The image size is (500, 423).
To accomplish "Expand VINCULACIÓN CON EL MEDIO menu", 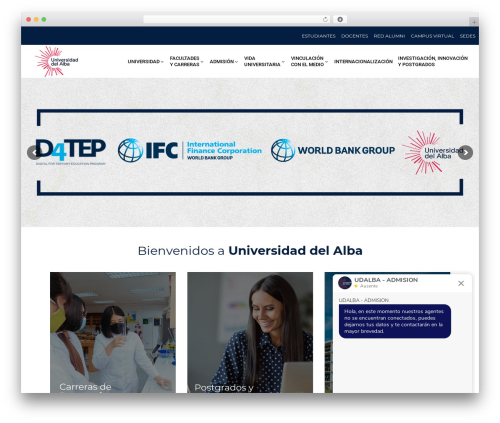I will (x=309, y=61).
